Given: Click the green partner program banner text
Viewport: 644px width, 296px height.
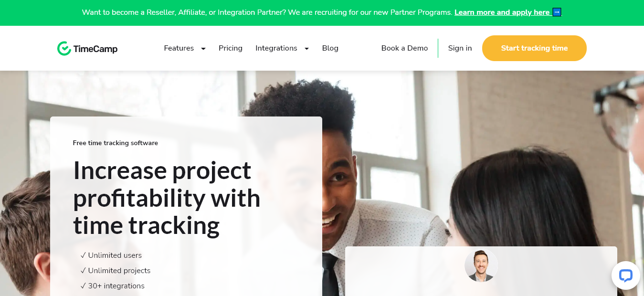Looking at the screenshot, I should pos(267,12).
